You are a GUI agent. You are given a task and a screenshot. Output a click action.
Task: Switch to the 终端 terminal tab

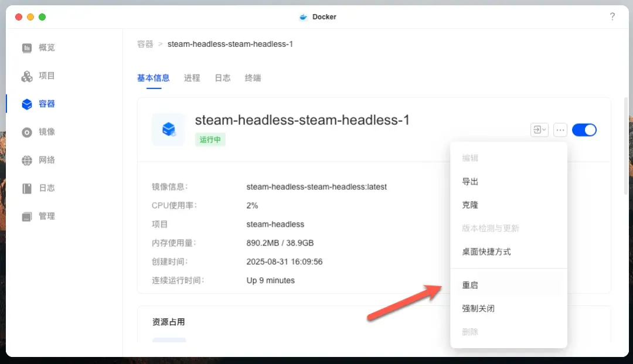(x=253, y=78)
